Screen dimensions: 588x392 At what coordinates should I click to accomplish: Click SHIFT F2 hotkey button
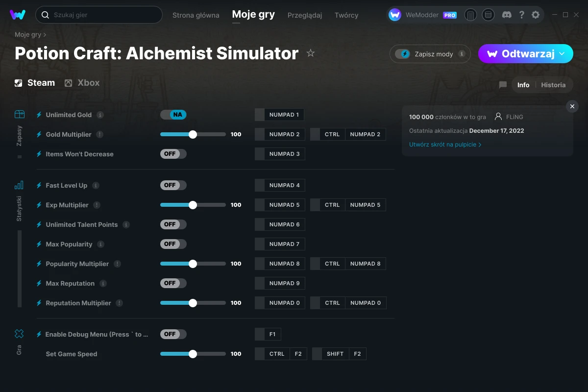(339, 354)
